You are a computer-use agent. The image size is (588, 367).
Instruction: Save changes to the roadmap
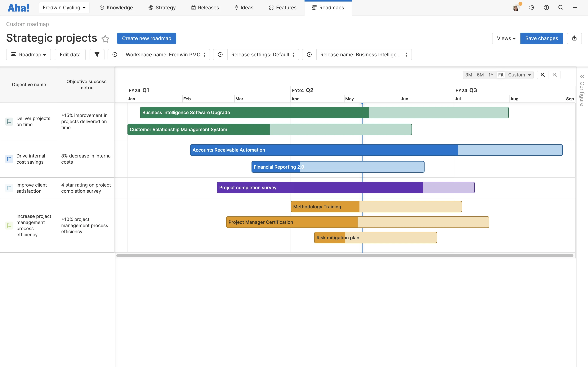tap(542, 38)
